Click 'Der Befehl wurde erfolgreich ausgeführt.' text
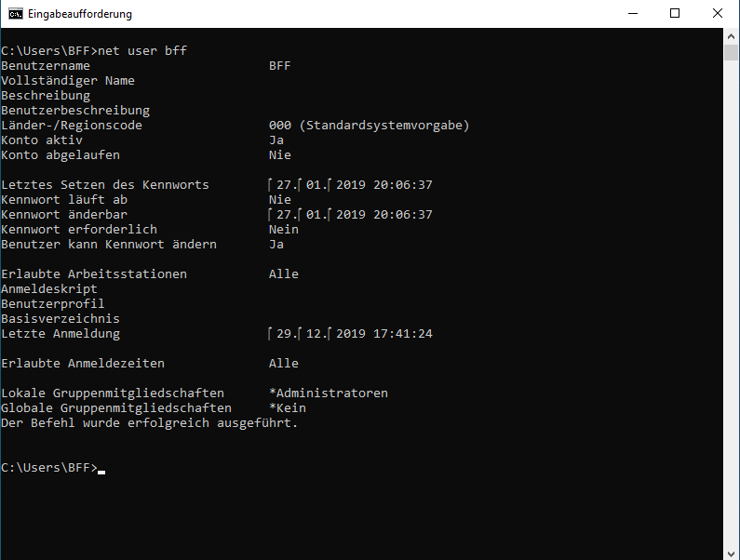The height and width of the screenshot is (560, 740). click(x=149, y=422)
